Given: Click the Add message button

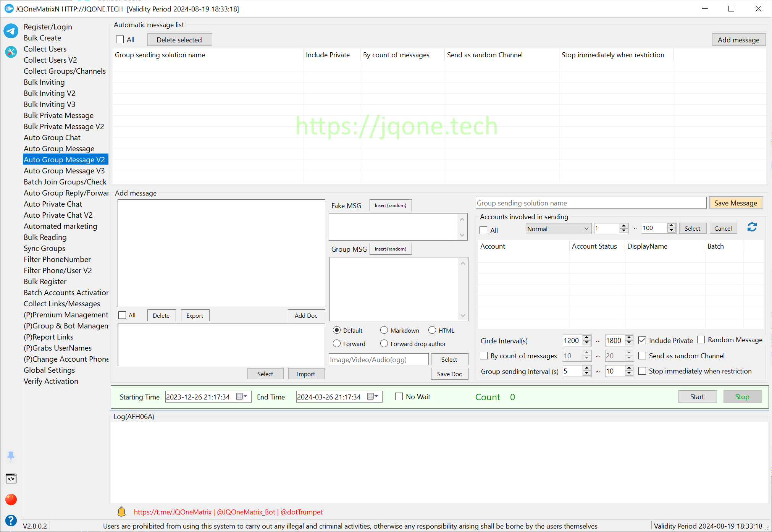Looking at the screenshot, I should click(738, 40).
